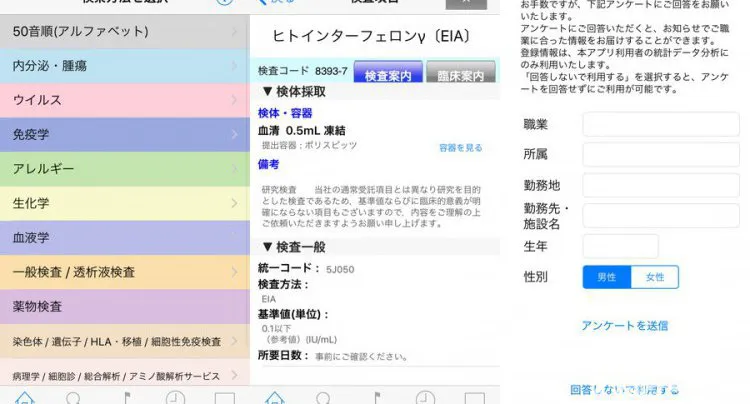Click 容器を見る link

point(461,148)
